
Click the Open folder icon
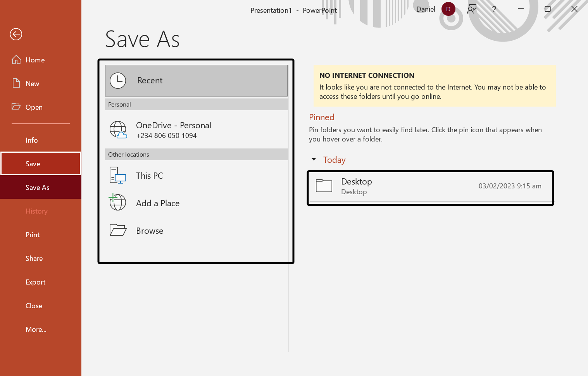point(16,107)
